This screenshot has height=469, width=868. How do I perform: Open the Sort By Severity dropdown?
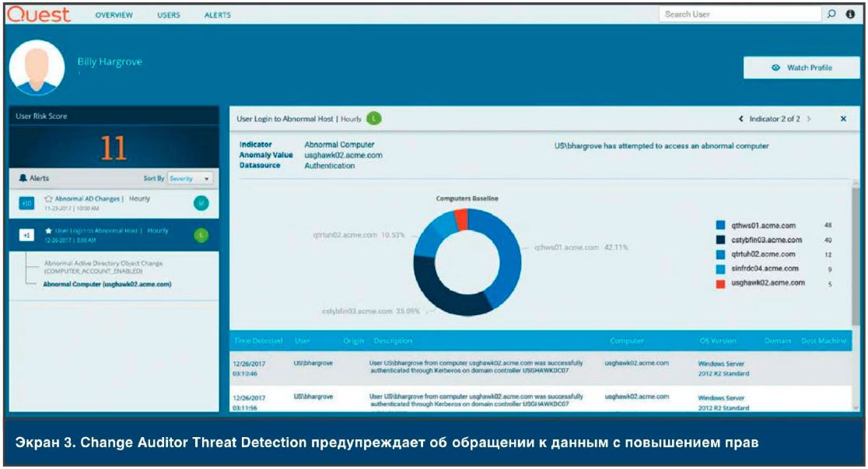point(190,178)
